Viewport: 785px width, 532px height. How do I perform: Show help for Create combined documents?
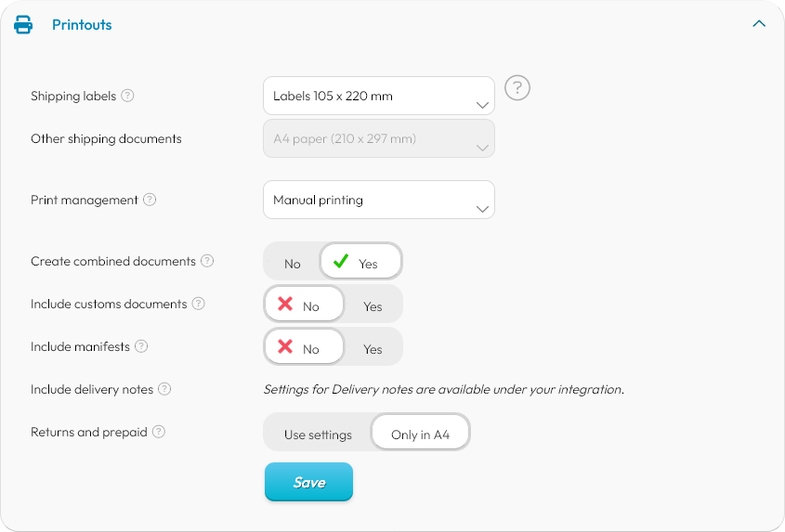[207, 261]
